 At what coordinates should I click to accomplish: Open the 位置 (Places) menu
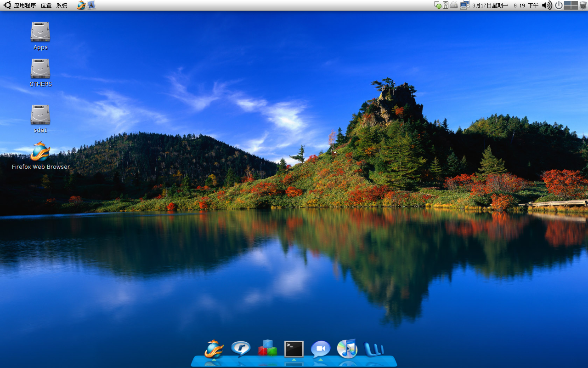click(46, 6)
